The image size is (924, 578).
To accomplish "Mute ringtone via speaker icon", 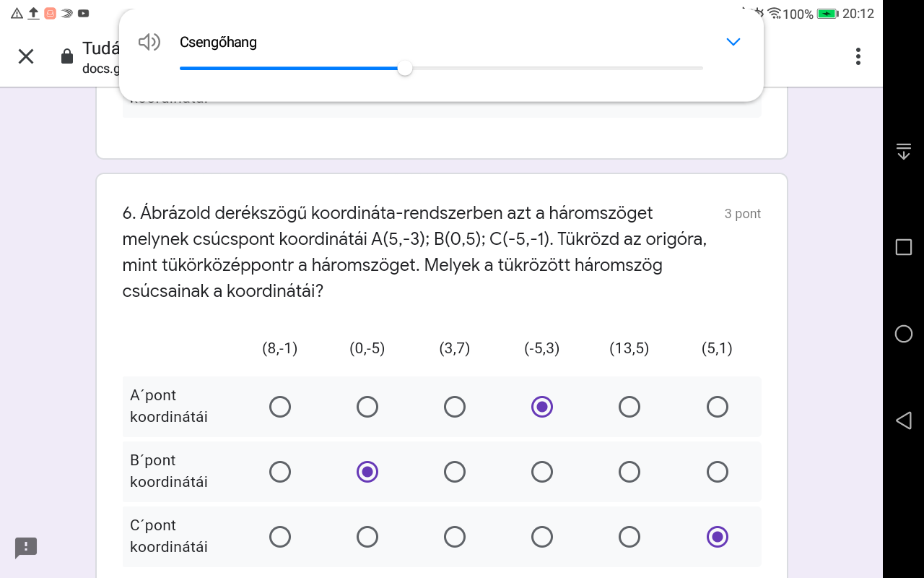I will (x=149, y=43).
